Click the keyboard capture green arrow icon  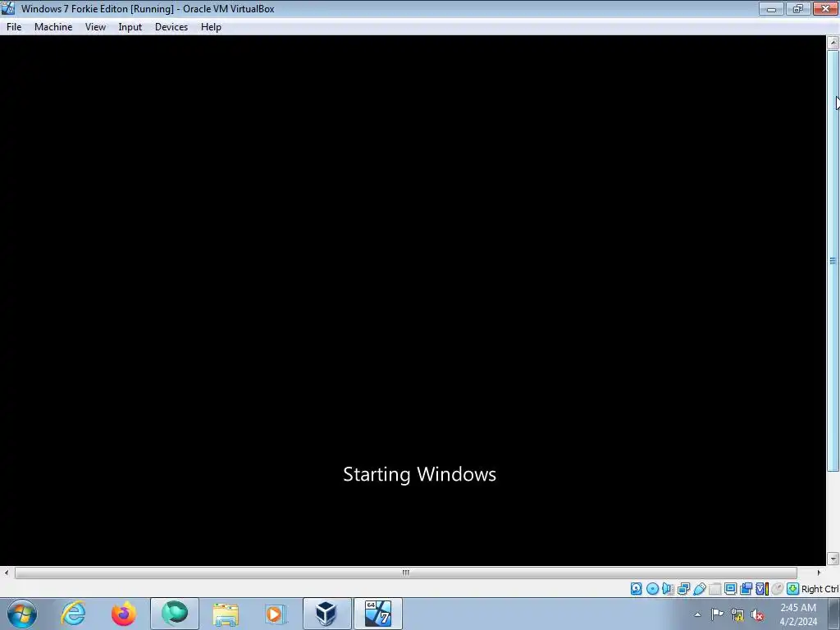coord(793,589)
